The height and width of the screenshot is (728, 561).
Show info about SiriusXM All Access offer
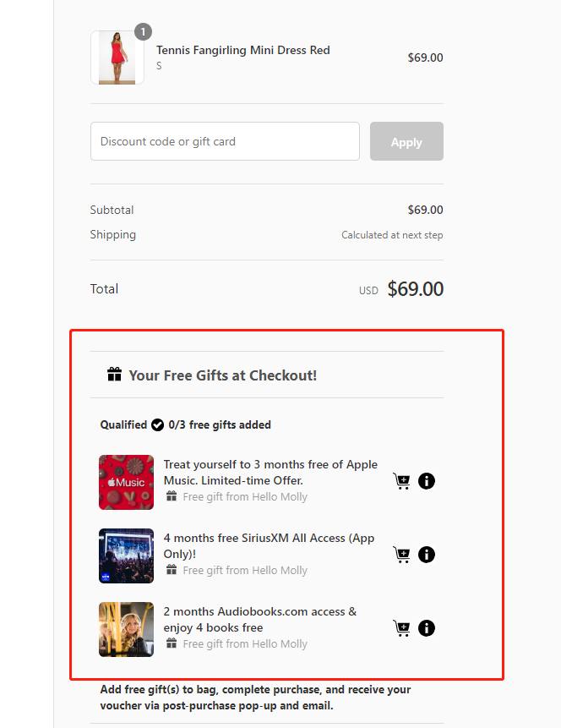tap(427, 555)
